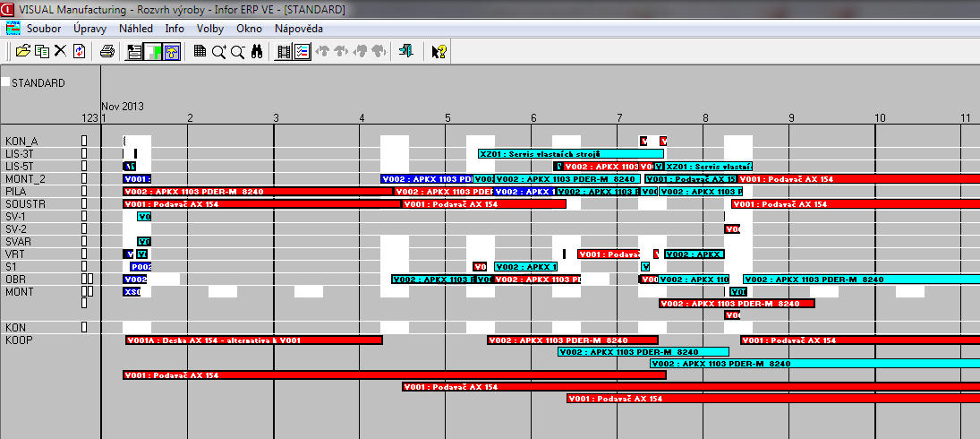The height and width of the screenshot is (439, 980).
Task: Select the SOUSTR resource row label
Action: (x=25, y=204)
